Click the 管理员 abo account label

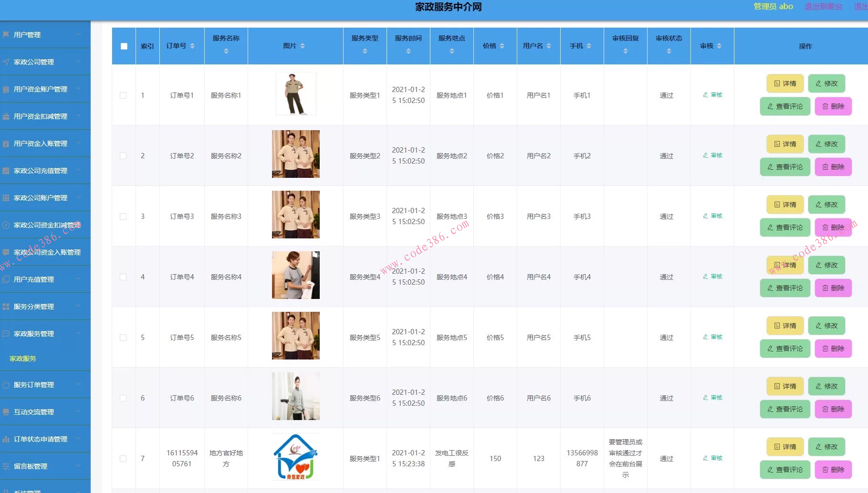(x=773, y=7)
